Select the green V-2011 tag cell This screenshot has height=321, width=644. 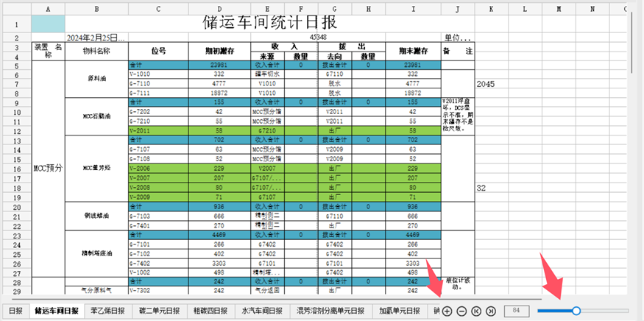tap(158, 131)
